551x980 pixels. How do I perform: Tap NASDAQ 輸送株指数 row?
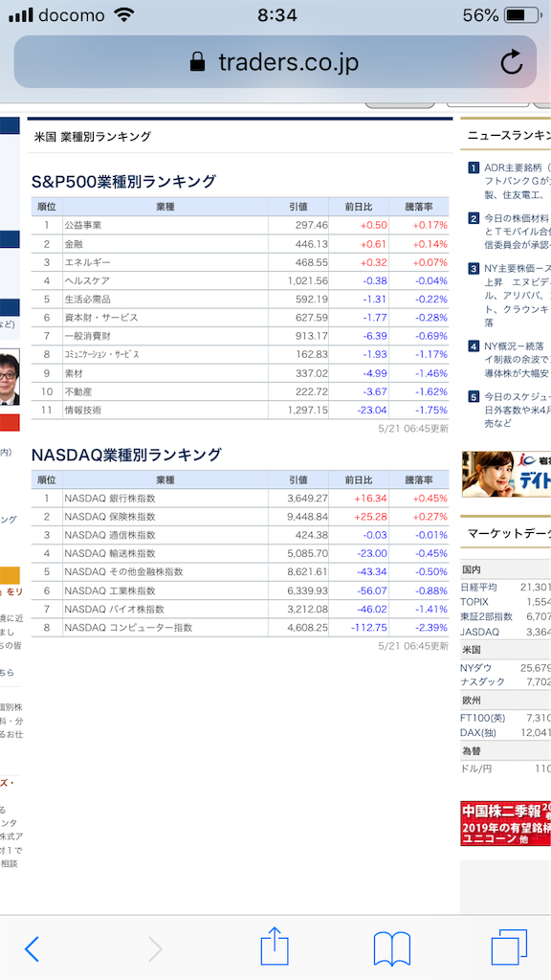pos(240,553)
